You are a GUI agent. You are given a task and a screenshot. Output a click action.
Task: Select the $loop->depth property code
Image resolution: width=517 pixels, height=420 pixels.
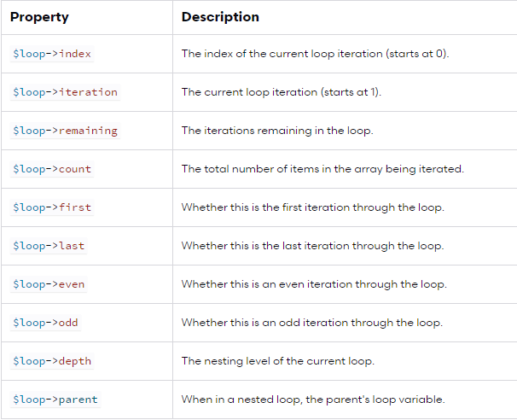[x=52, y=361]
